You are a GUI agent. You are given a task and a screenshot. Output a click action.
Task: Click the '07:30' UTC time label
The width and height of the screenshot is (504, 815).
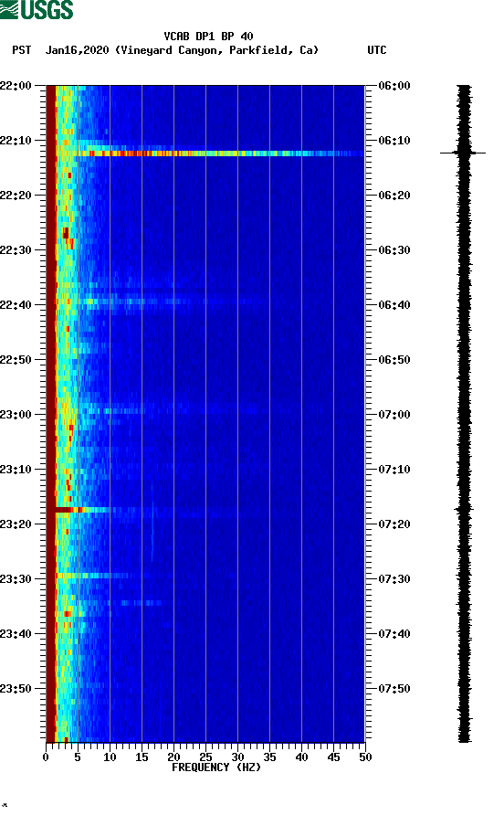click(x=394, y=579)
